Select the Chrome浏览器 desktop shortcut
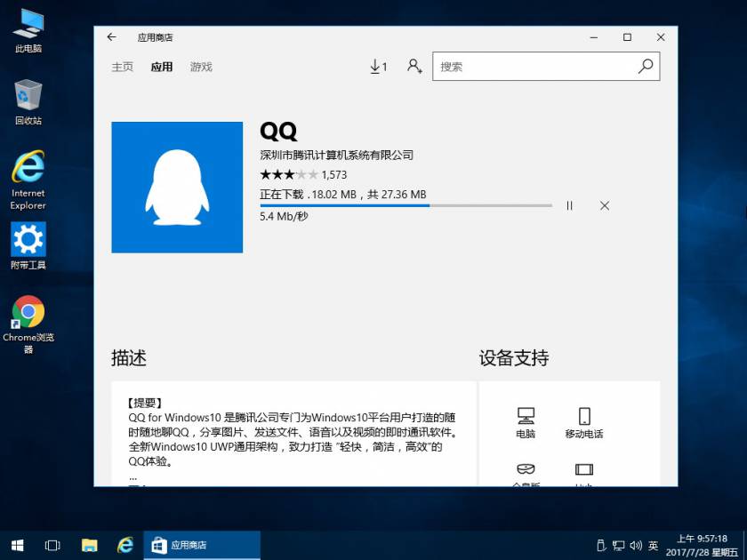Viewport: 747px width, 560px height. click(28, 324)
